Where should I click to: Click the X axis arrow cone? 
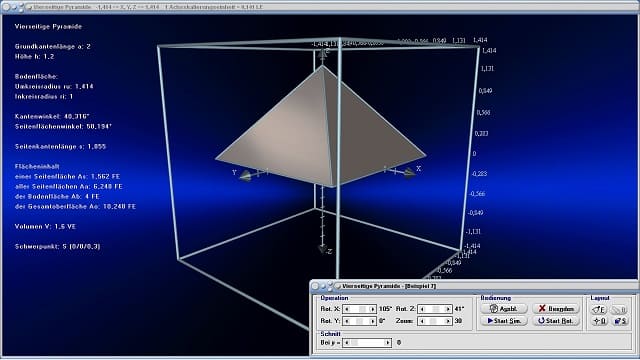409,173
